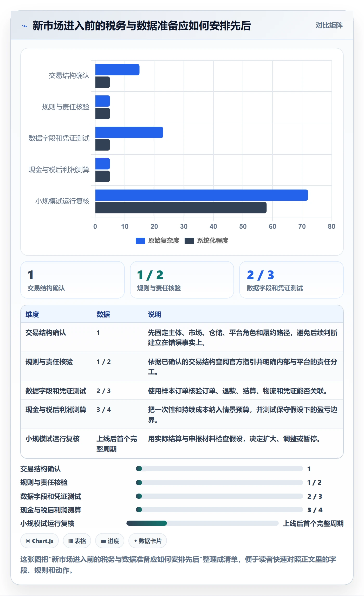The image size is (364, 596).
Task: Click the 数据卡片 tag chip
Action: 148,541
